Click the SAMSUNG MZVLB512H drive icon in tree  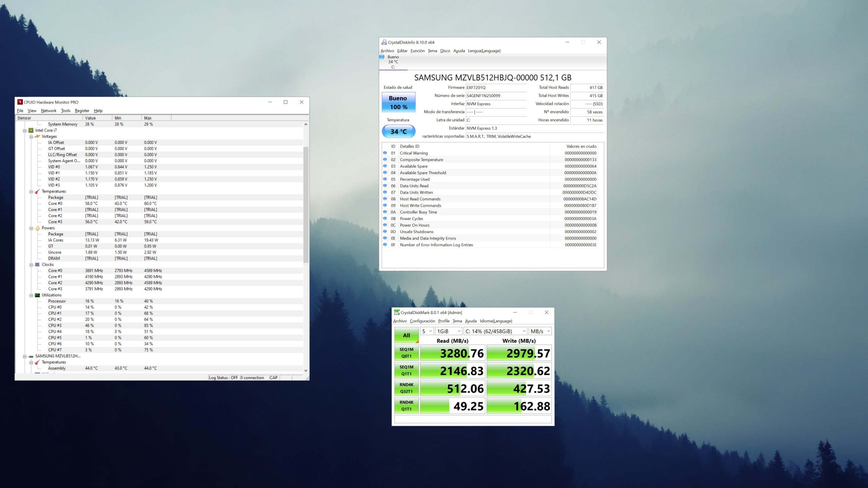click(x=31, y=356)
